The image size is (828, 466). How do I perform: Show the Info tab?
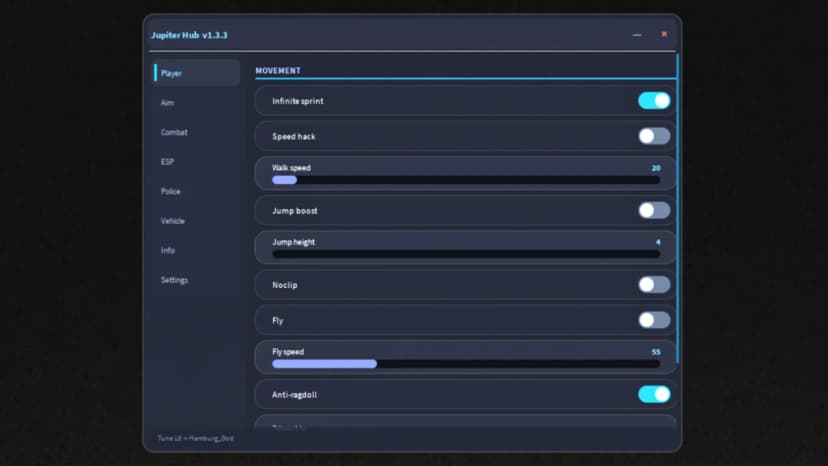pos(196,250)
